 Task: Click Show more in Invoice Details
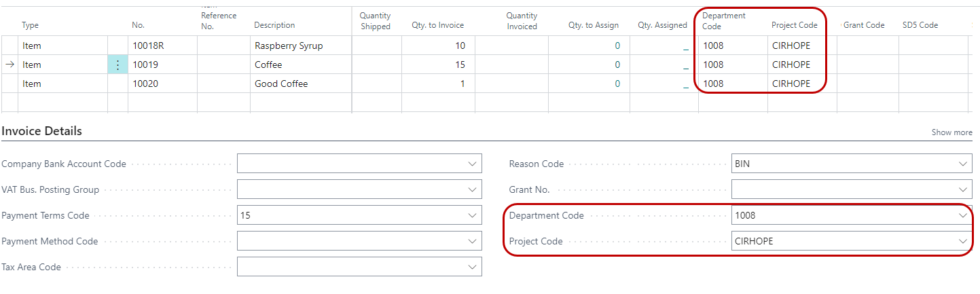[951, 132]
